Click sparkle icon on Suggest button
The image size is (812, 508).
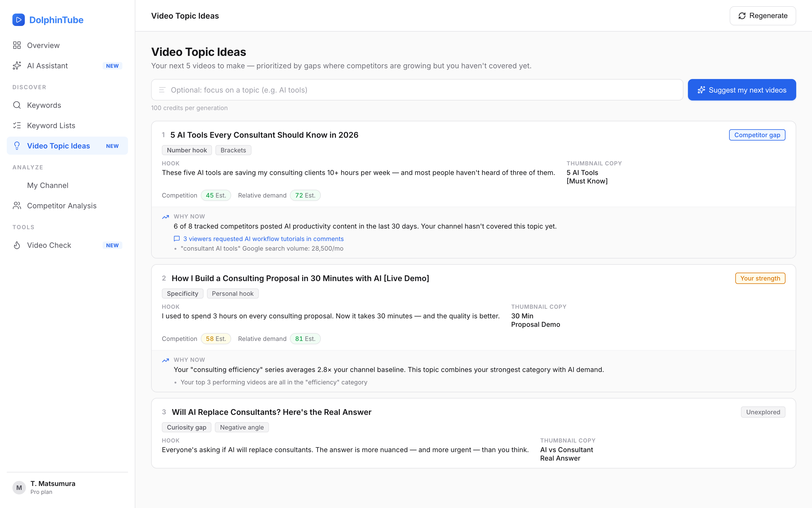point(701,90)
